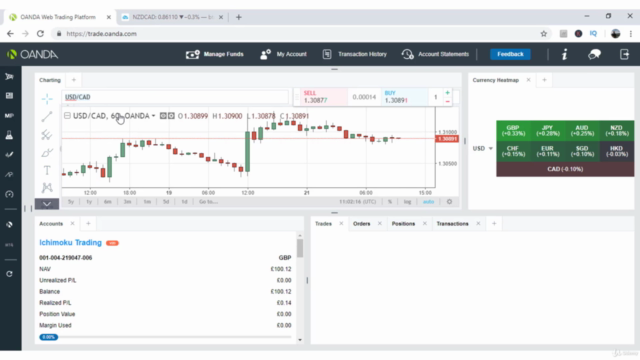Open the OANDA series dropdown arrow in legend
640x360 pixels.
(153, 116)
